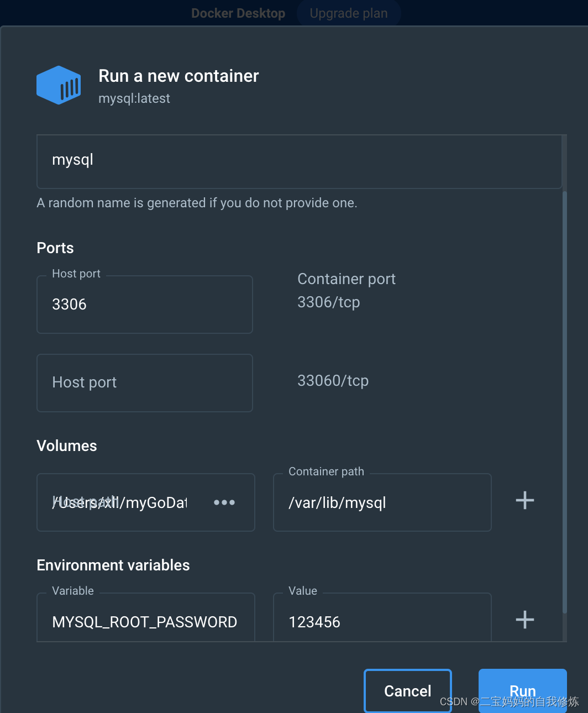The height and width of the screenshot is (713, 588).
Task: Click the Host port field showing 3306
Action: pyautogui.click(x=144, y=304)
